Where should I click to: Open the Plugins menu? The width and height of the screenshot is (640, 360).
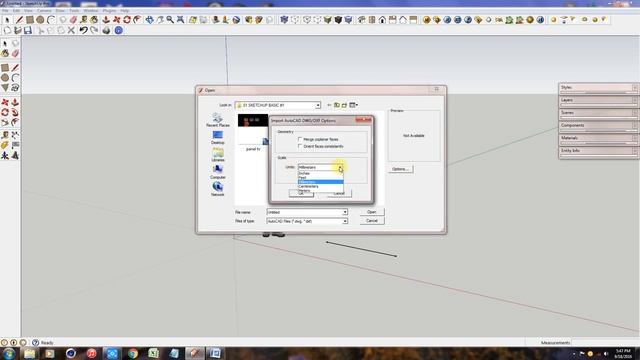tap(109, 11)
